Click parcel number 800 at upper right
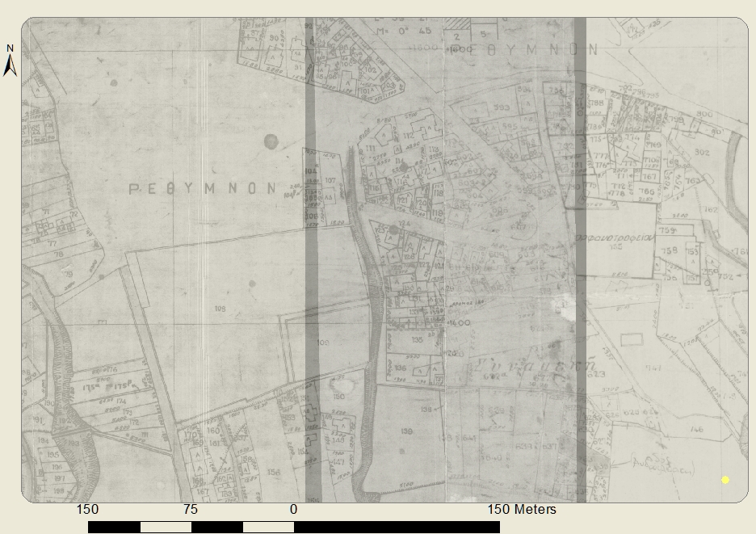The image size is (756, 534). point(703,115)
